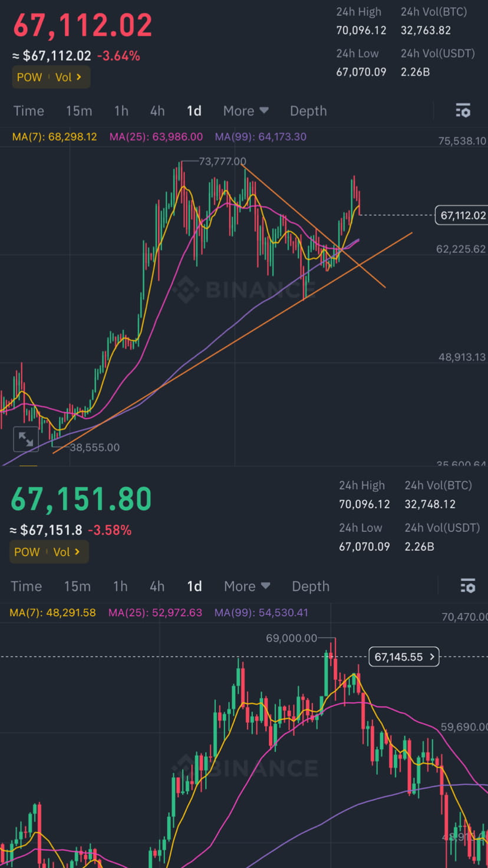Click the current price label 67,112.02 on axis

462,215
